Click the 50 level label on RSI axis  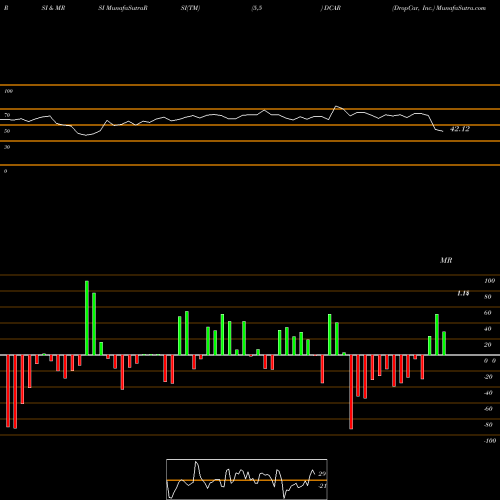click(x=7, y=131)
